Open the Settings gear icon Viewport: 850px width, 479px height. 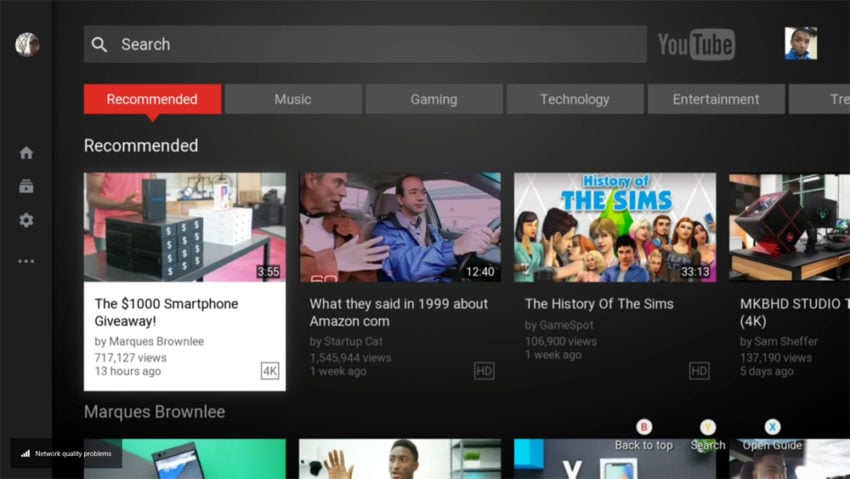coord(26,220)
